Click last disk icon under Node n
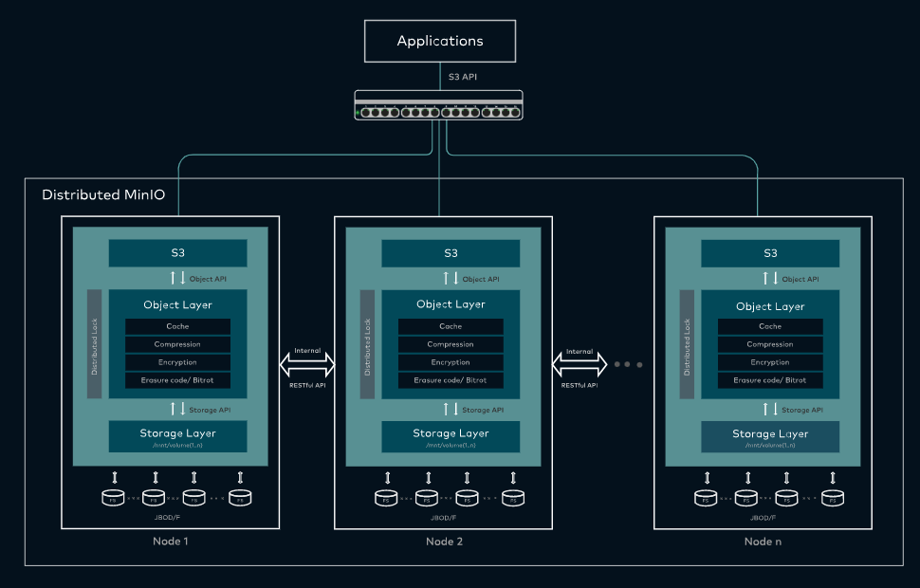This screenshot has height=588, width=920. 833,498
